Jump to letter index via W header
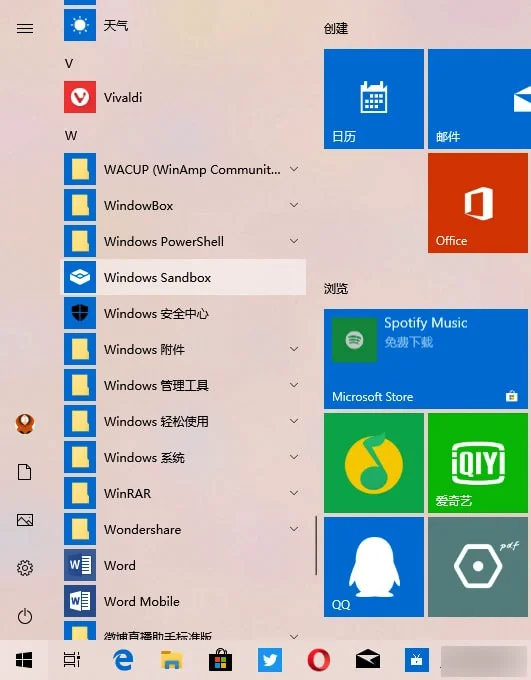The image size is (531, 680). (71, 136)
